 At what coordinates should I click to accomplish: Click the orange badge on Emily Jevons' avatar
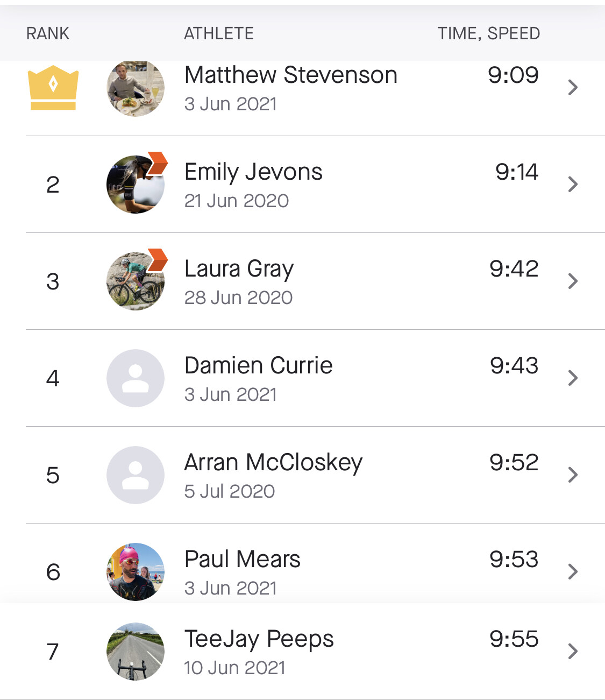[158, 163]
